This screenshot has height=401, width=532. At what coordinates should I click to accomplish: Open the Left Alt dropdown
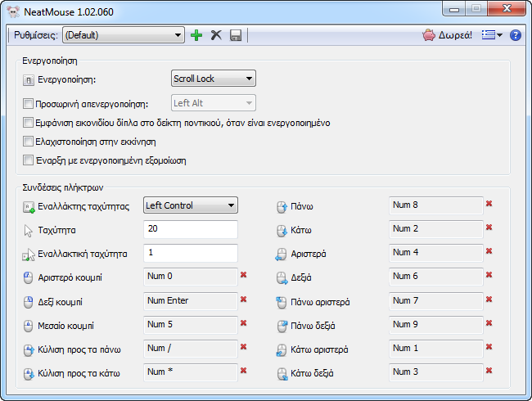(x=214, y=103)
